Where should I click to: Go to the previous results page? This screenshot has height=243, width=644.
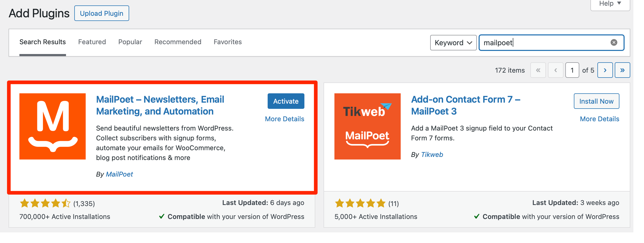(x=555, y=70)
